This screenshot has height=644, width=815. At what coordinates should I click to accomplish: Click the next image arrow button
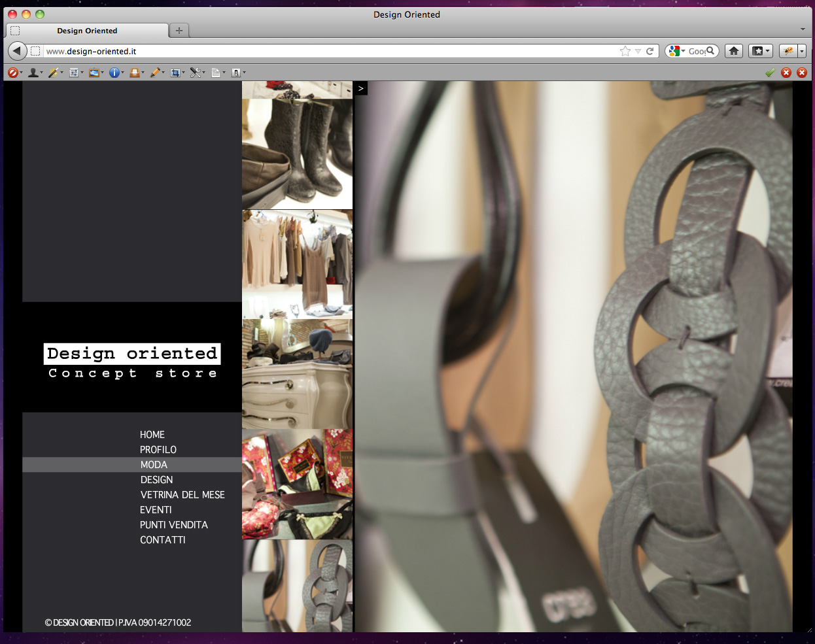(x=360, y=88)
